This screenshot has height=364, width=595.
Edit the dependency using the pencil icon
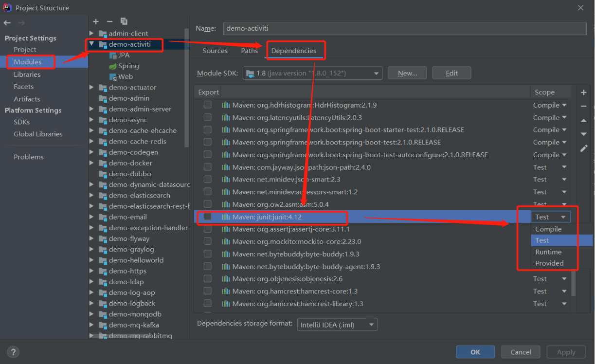coord(583,148)
